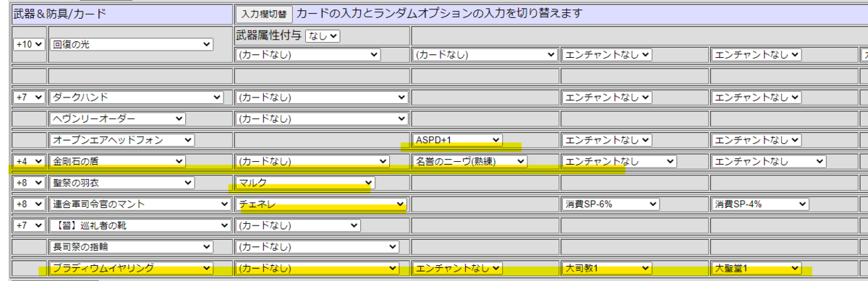This screenshot has width=868, height=281.
Task: Open the プラティウムイヤリング dropdown
Action: point(132,268)
